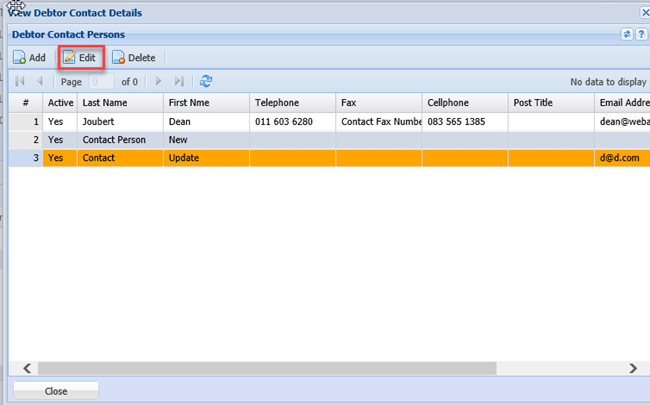Screen dimensions: 650x405
Task: Click the page number input field
Action: 102,82
